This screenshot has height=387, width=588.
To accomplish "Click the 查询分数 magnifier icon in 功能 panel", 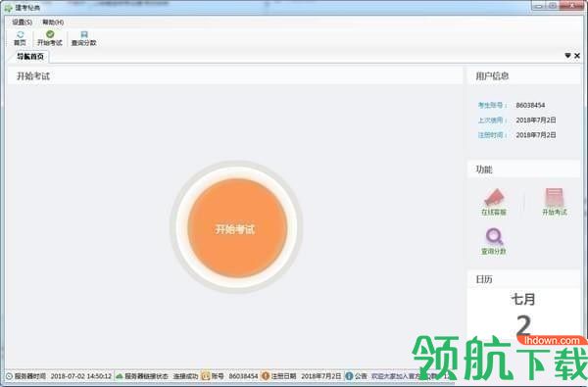I will point(494,242).
